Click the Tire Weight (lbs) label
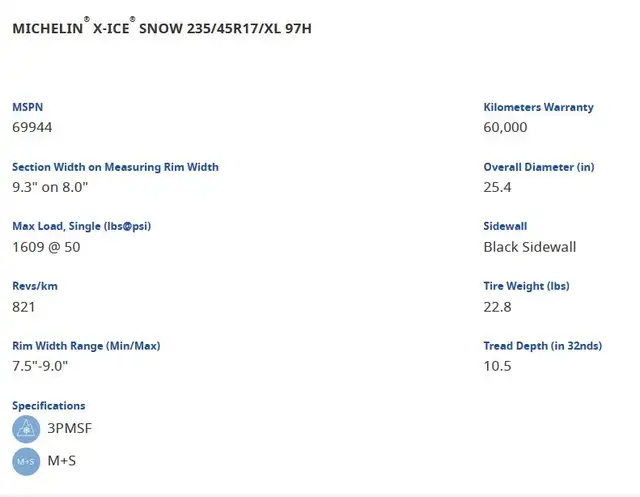640x497 pixels. [x=527, y=286]
